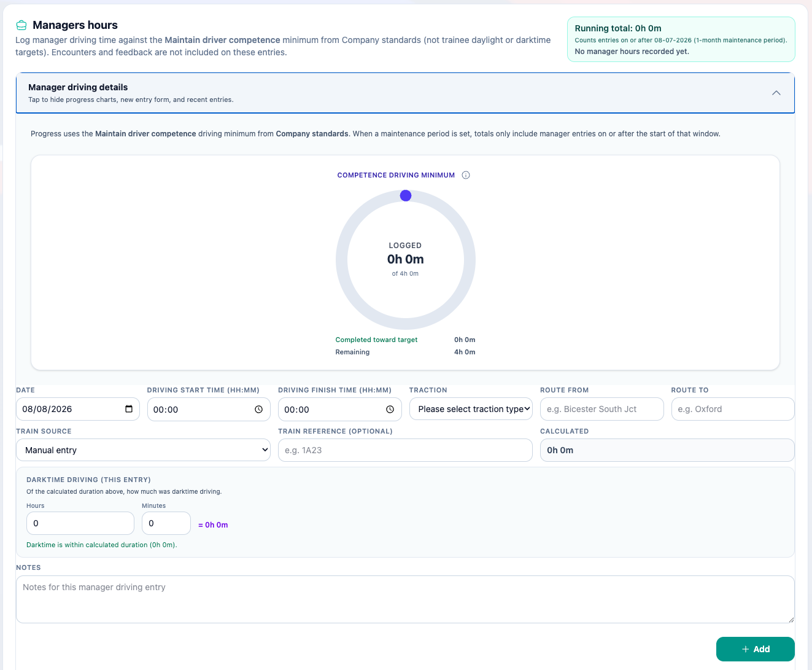Open clock picker for Driving Finish Time
The height and width of the screenshot is (670, 812).
[x=390, y=410]
